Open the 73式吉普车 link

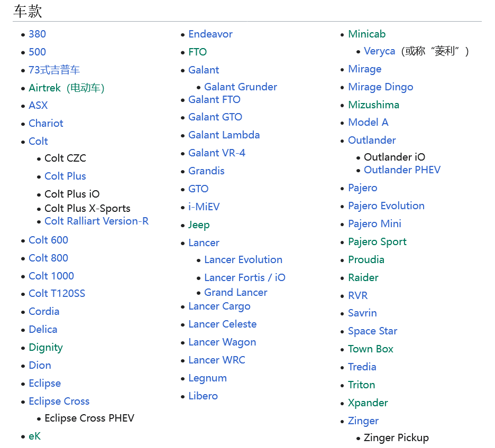54,70
